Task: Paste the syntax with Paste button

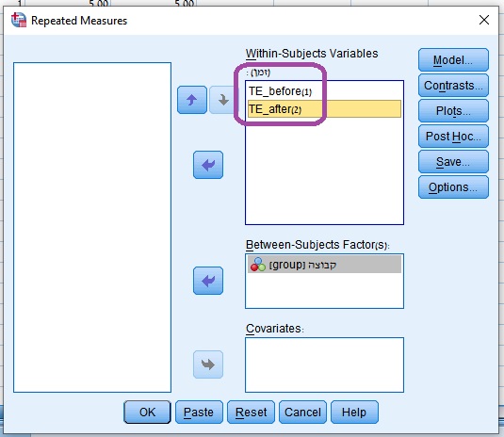Action: 199,412
